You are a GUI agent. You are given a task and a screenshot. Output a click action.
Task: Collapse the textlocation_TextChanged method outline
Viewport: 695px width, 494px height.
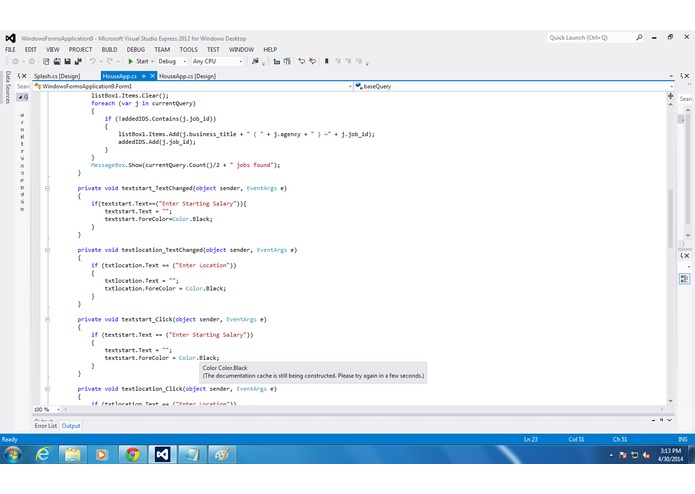[x=47, y=250]
